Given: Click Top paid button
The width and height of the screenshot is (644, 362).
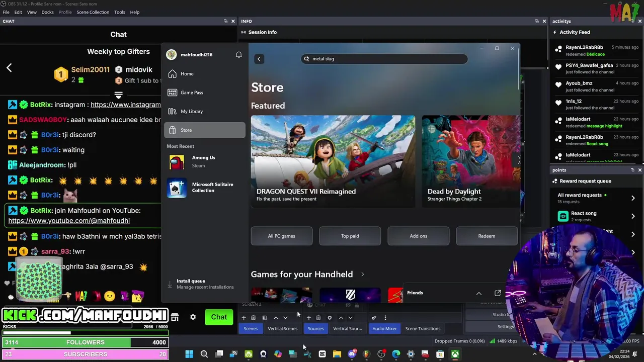Looking at the screenshot, I should tap(350, 236).
